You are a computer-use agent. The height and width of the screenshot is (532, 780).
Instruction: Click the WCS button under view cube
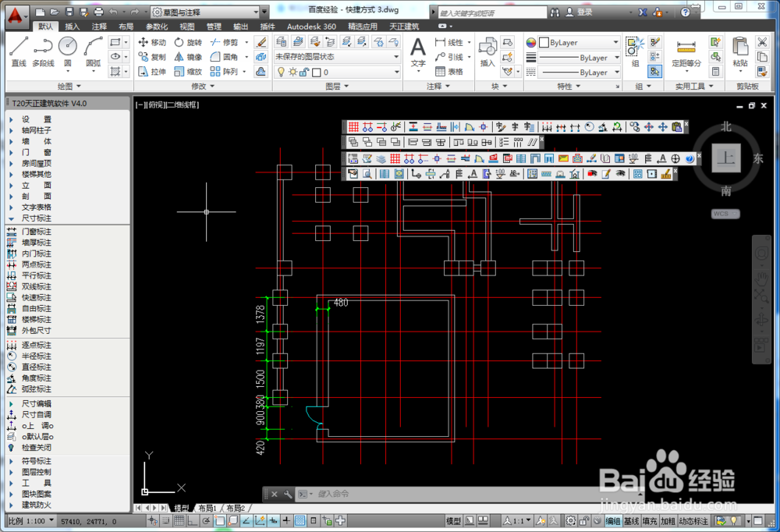coord(725,214)
